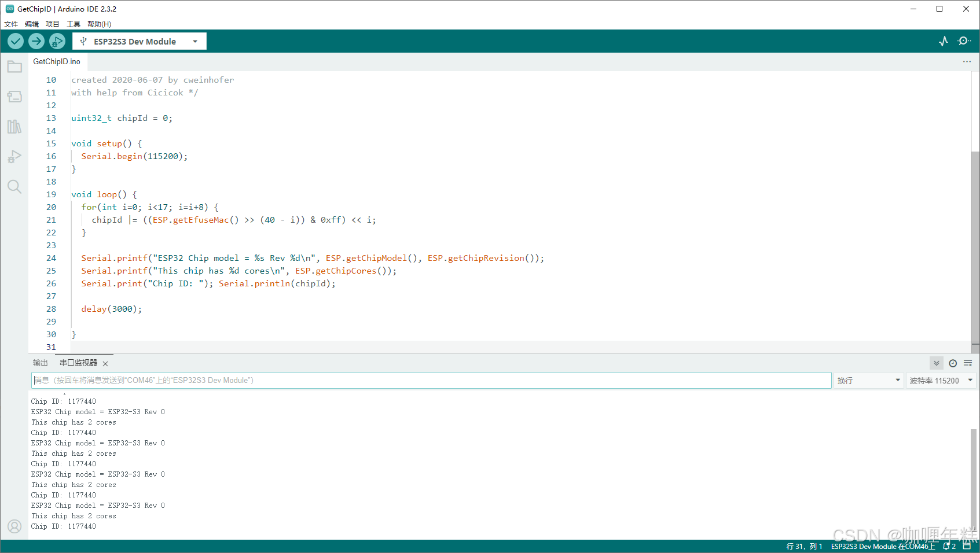Toggle bottom panel icon in status bar
The width and height of the screenshot is (980, 553).
click(967, 546)
